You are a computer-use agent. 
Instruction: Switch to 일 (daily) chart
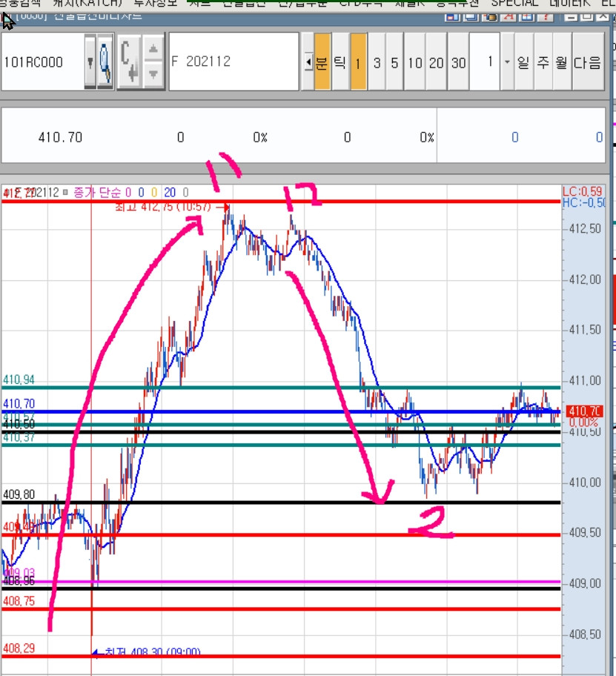523,62
